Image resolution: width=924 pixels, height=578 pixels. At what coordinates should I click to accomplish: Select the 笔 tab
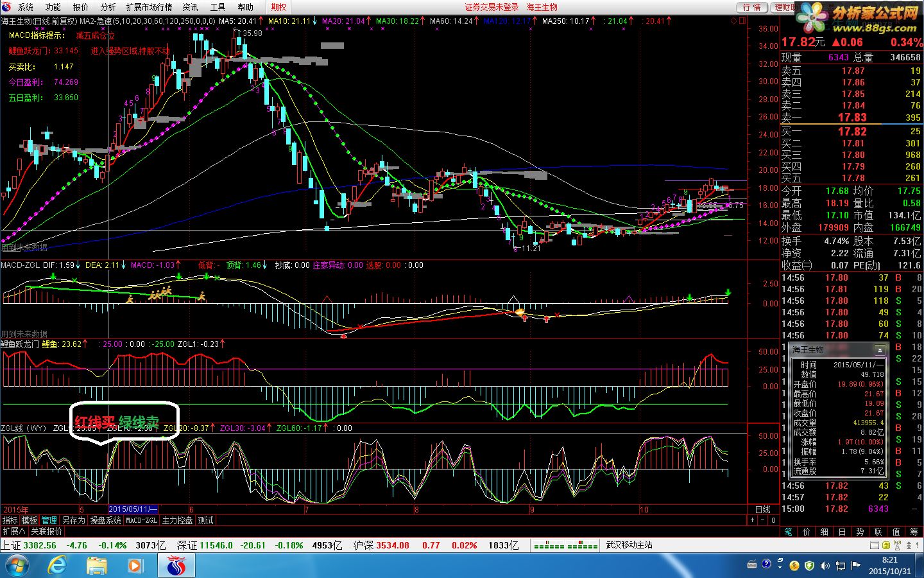(x=789, y=531)
